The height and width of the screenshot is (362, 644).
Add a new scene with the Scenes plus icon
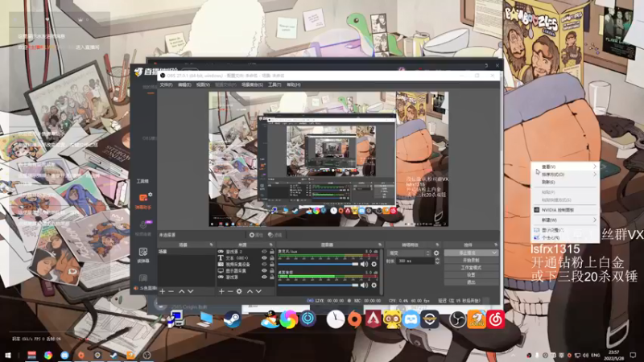[x=163, y=291]
